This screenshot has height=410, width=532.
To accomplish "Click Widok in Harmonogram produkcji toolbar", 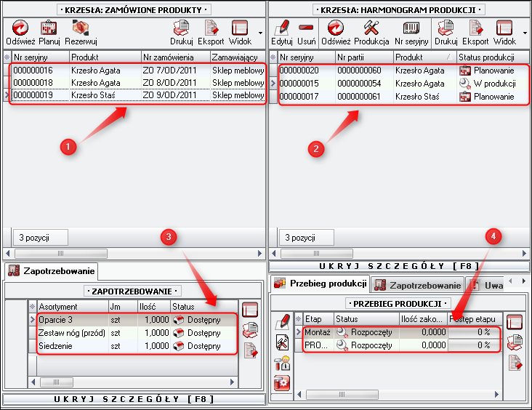I will tap(504, 33).
